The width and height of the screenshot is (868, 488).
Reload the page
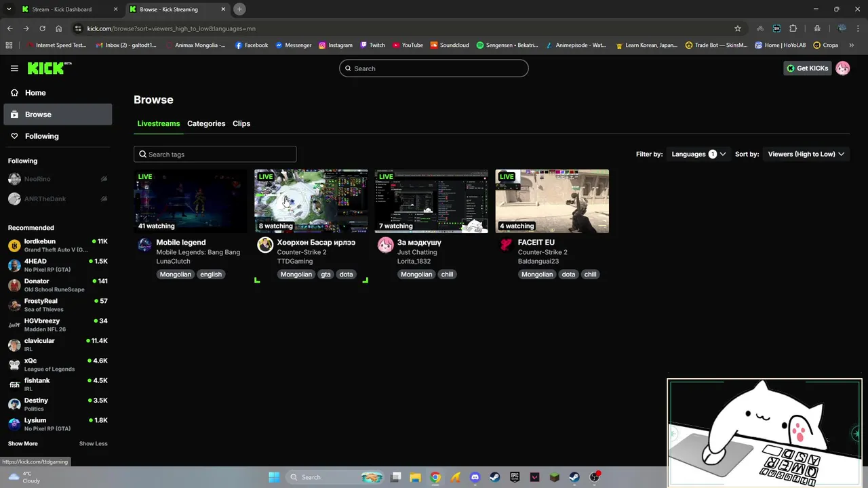click(42, 28)
